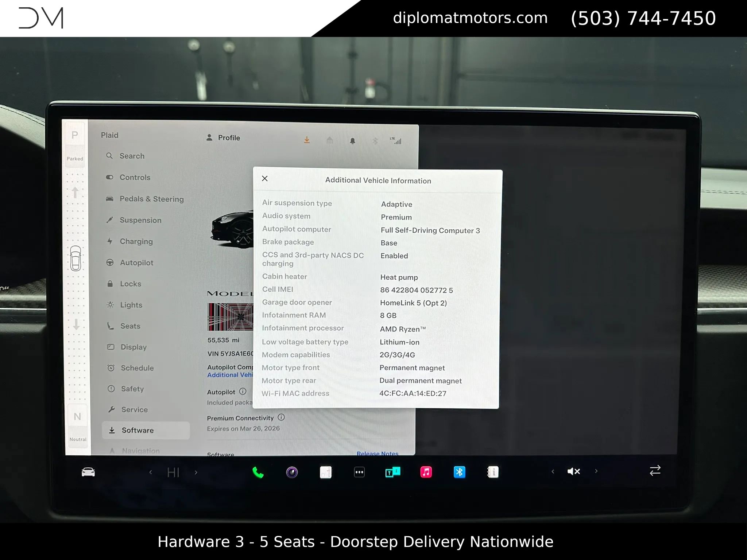This screenshot has height=560, width=747.
Task: Open the all apps ellipsis launcher
Action: [x=359, y=472]
